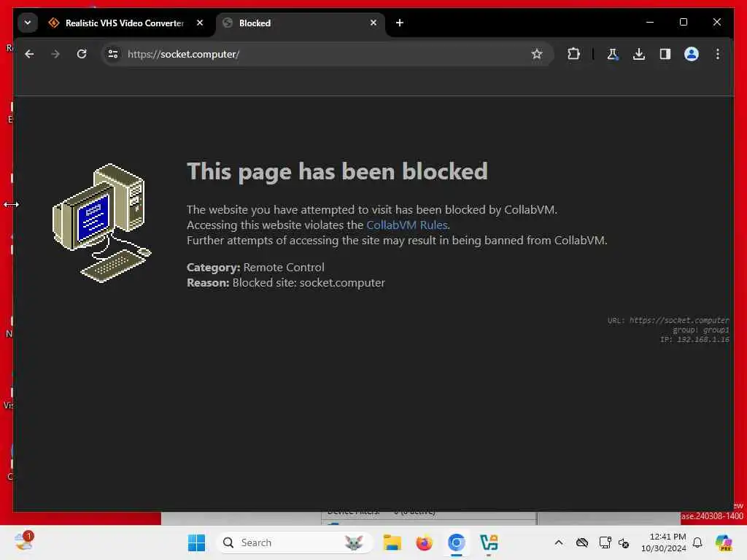Select the Blocked tab
The height and width of the screenshot is (560, 747).
coord(301,23)
